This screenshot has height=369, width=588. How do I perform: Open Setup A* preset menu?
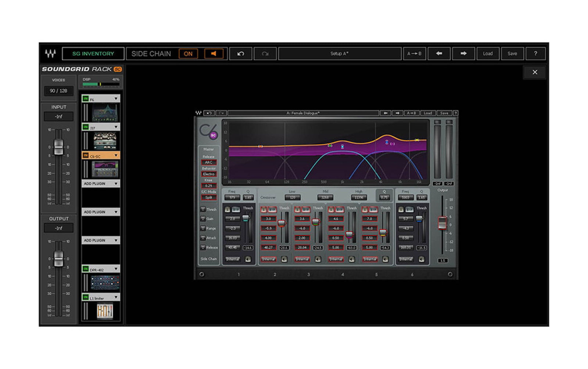click(340, 54)
